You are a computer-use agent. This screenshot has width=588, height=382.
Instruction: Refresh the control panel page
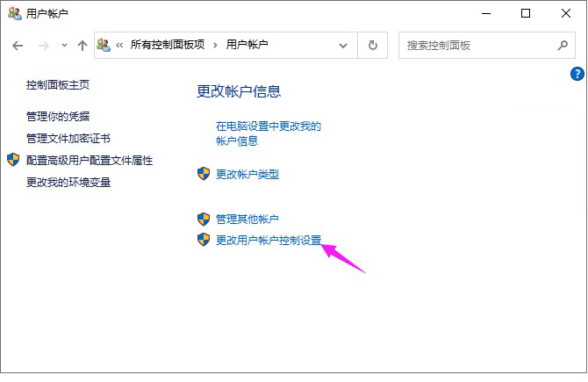[x=373, y=46]
